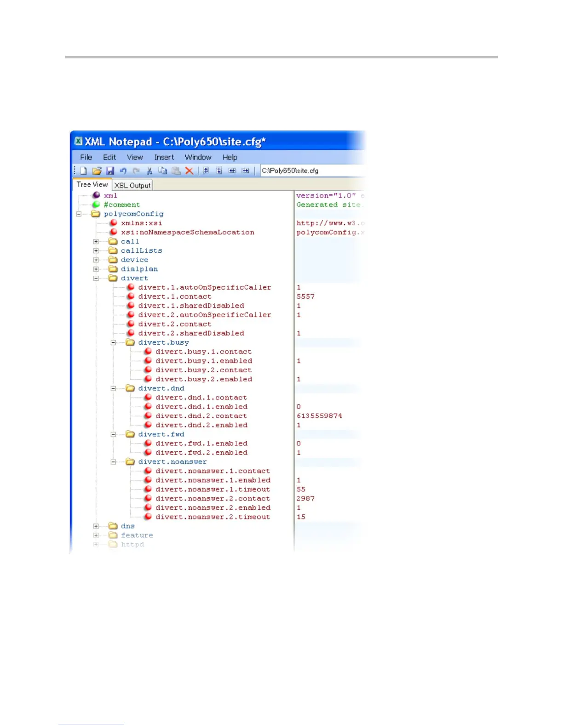The image size is (563, 728).
Task: Select divert.fwd.2.enabled attribute
Action: (x=201, y=453)
